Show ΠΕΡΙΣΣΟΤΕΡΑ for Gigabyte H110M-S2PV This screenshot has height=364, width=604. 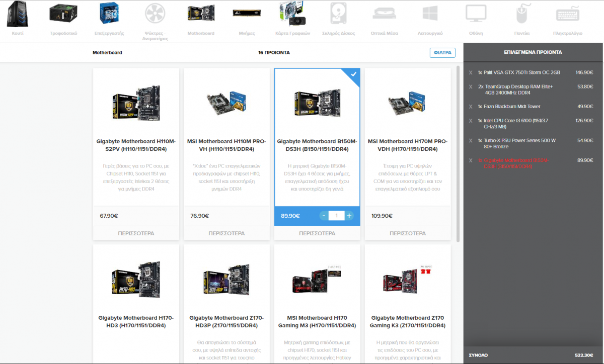point(136,233)
